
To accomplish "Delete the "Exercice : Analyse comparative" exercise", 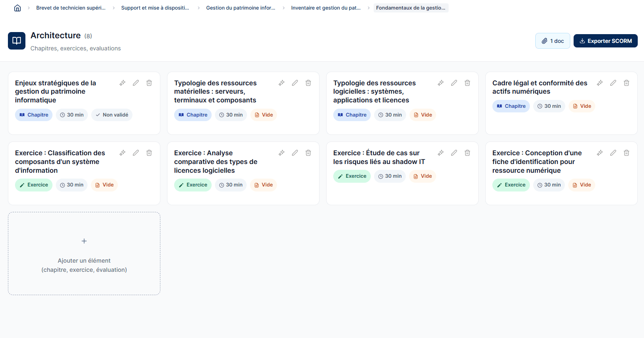I will pyautogui.click(x=308, y=153).
